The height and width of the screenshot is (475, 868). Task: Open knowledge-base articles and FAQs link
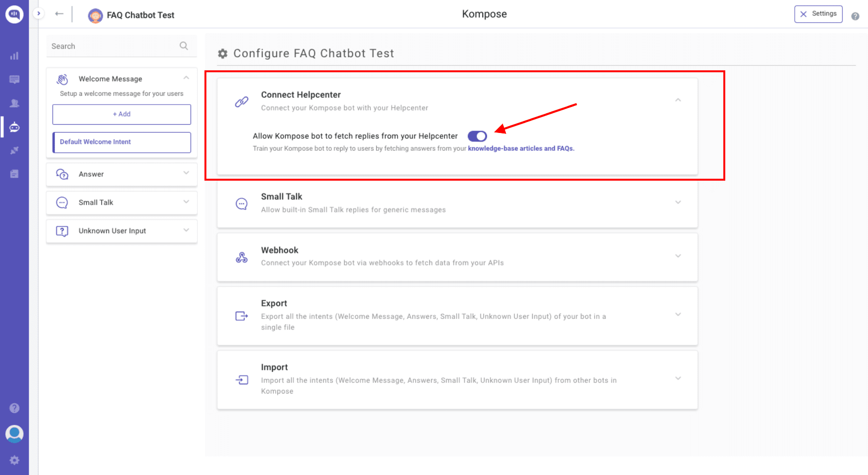pos(521,148)
